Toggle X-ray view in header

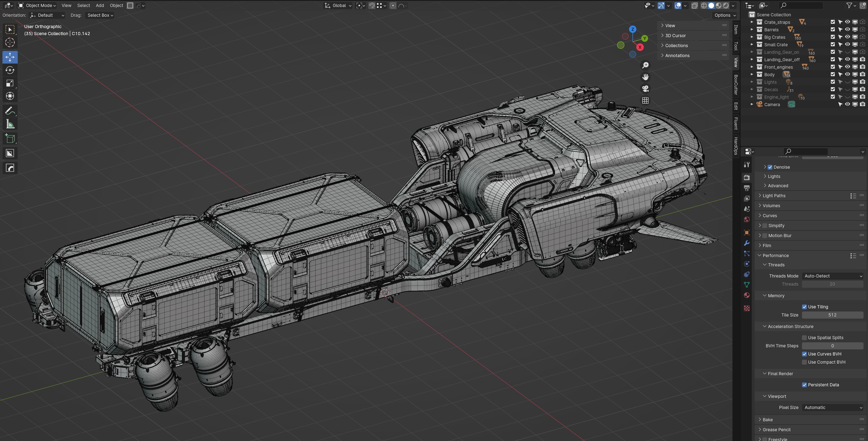(694, 5)
